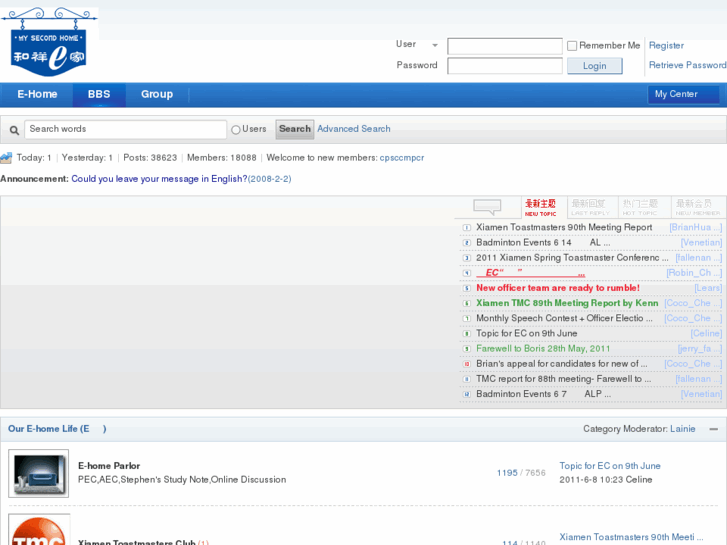The height and width of the screenshot is (545, 727).
Task: Open the Brian's appeal for candidates topic
Action: tap(561, 364)
